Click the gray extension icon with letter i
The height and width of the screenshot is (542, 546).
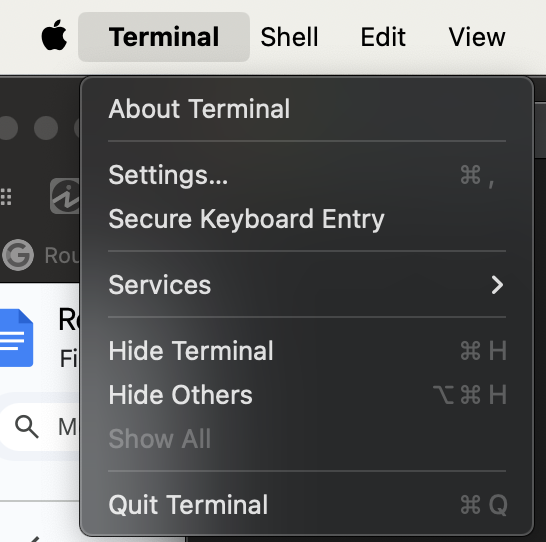pyautogui.click(x=65, y=196)
